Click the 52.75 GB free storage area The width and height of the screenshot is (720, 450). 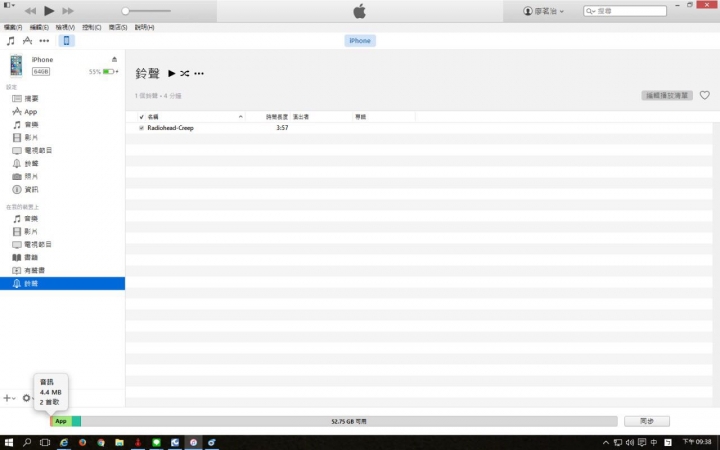(349, 421)
